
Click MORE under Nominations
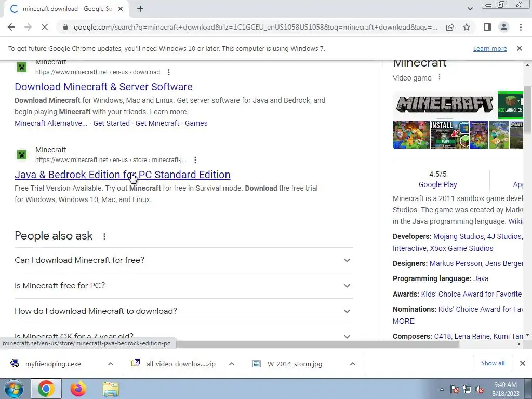tap(403, 321)
